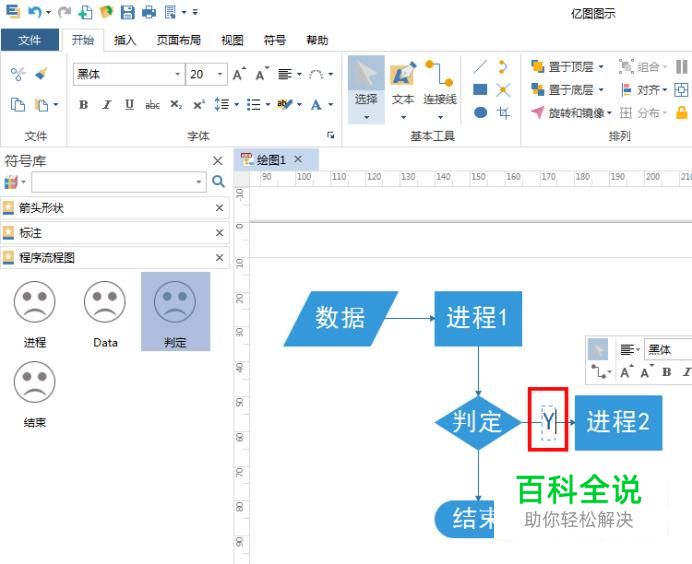Select the rectangle shape tool
This screenshot has height=564, width=692.
coord(480,90)
